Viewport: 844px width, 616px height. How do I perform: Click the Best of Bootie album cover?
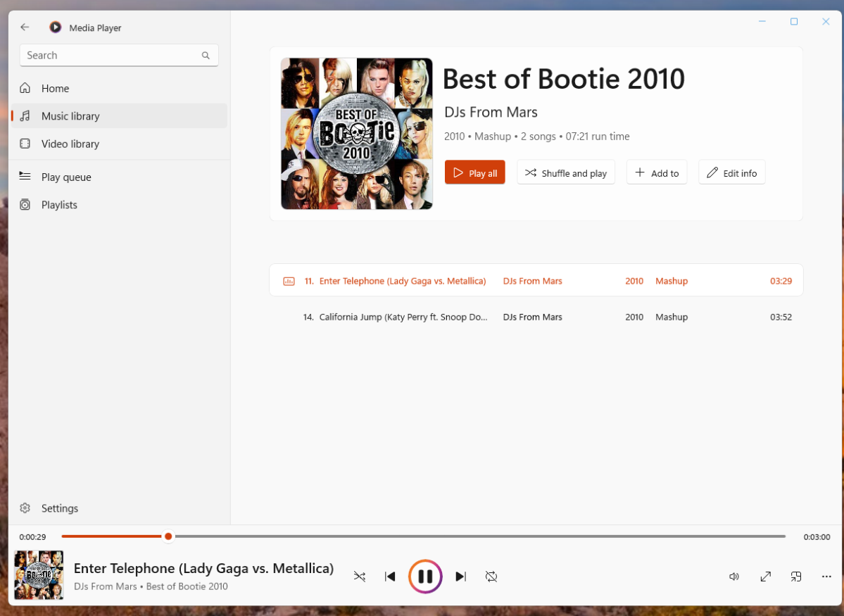(357, 134)
